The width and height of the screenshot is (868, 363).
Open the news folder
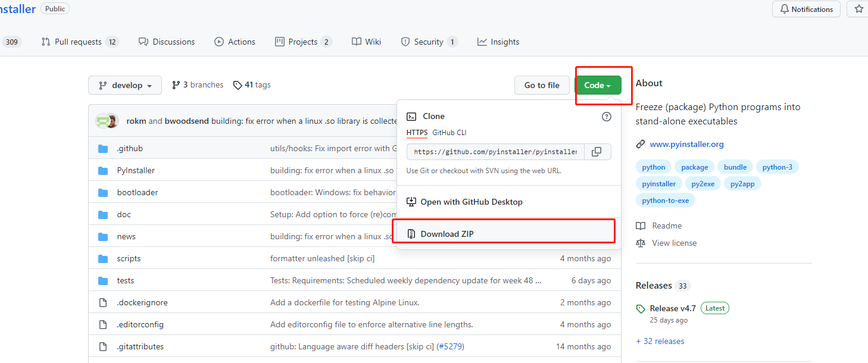coord(126,236)
